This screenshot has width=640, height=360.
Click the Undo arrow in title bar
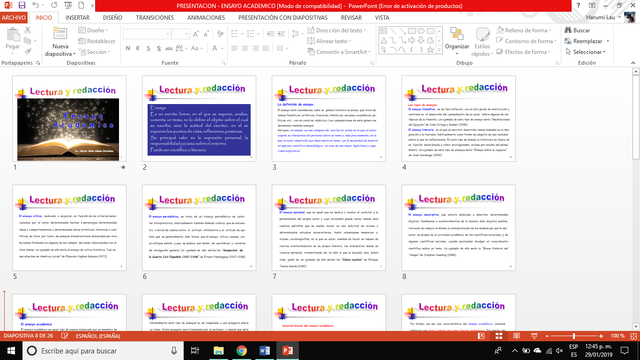(x=36, y=5)
